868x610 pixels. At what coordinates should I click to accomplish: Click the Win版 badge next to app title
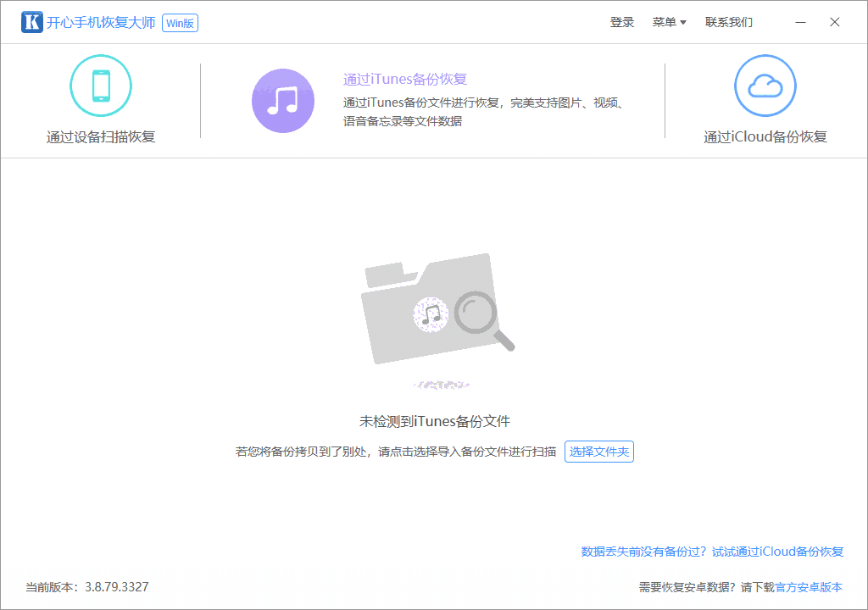click(180, 23)
